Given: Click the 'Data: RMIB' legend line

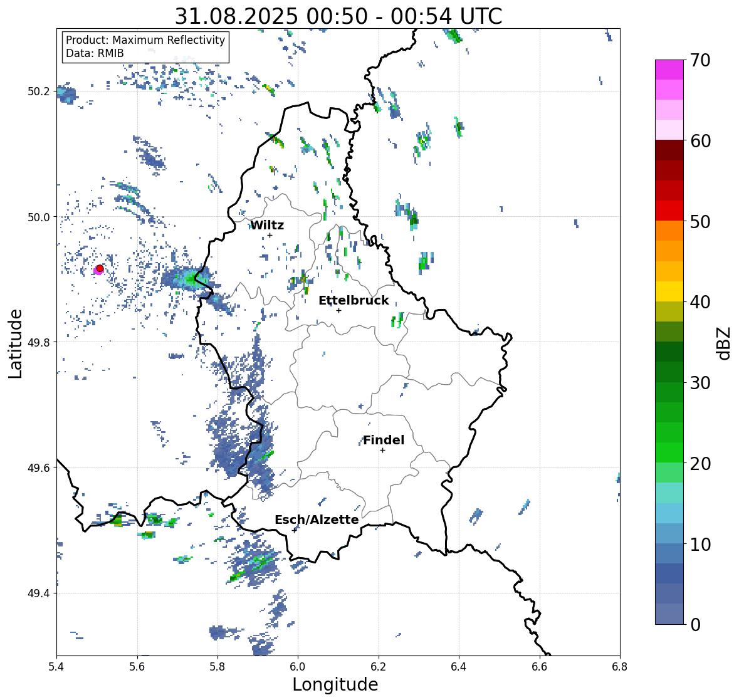Looking at the screenshot, I should (x=95, y=53).
